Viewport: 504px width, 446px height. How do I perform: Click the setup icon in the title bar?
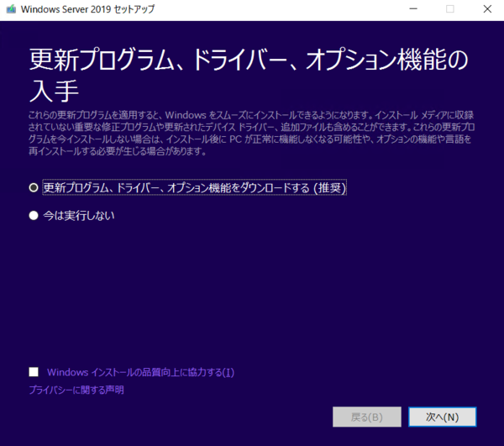11,9
